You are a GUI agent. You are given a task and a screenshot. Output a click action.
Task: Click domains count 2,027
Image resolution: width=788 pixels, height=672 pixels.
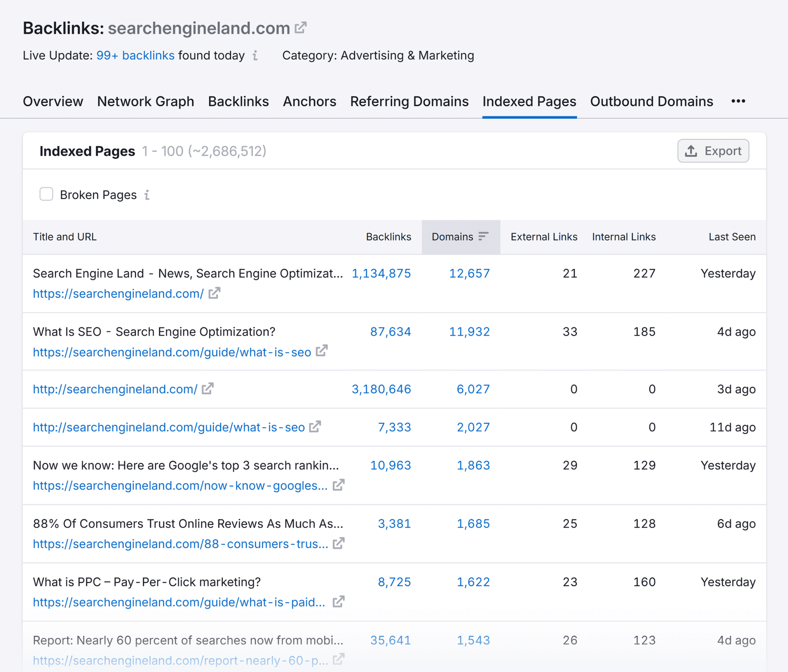pos(473,427)
